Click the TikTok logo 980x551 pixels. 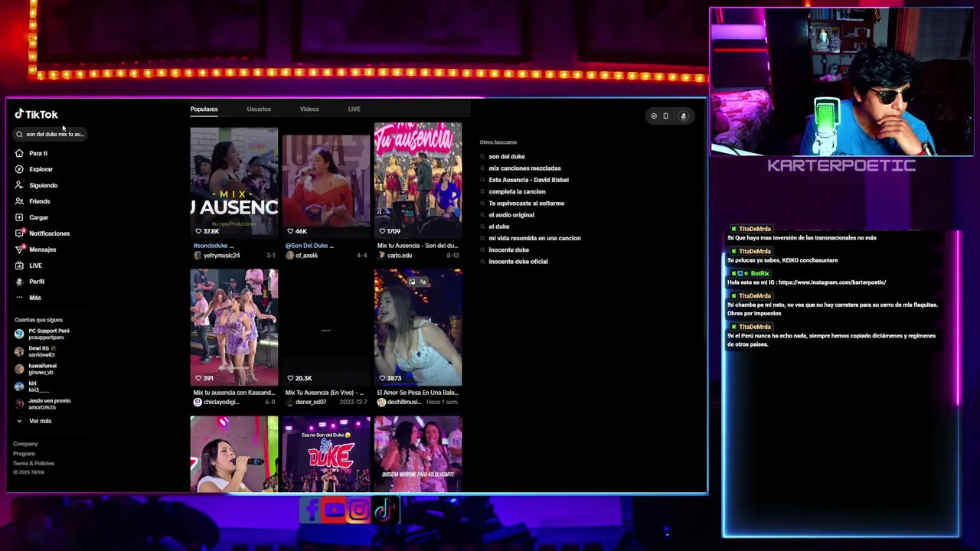36,114
